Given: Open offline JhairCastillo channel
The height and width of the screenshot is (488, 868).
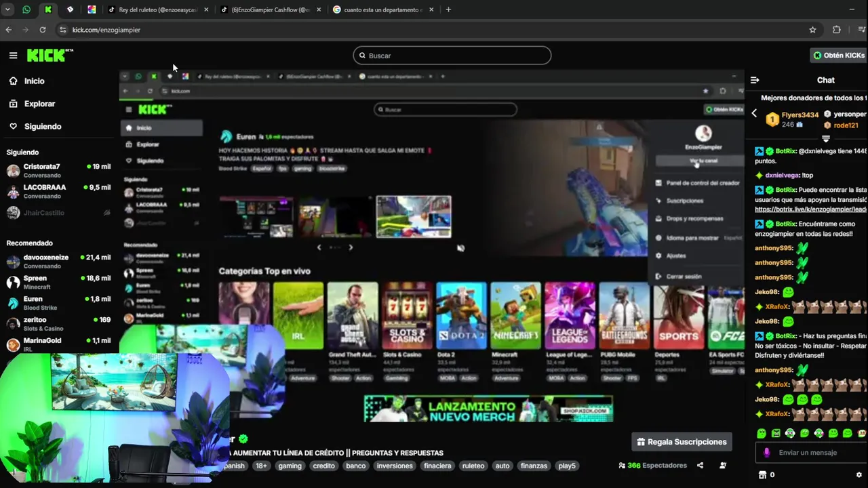Looking at the screenshot, I should 59,213.
